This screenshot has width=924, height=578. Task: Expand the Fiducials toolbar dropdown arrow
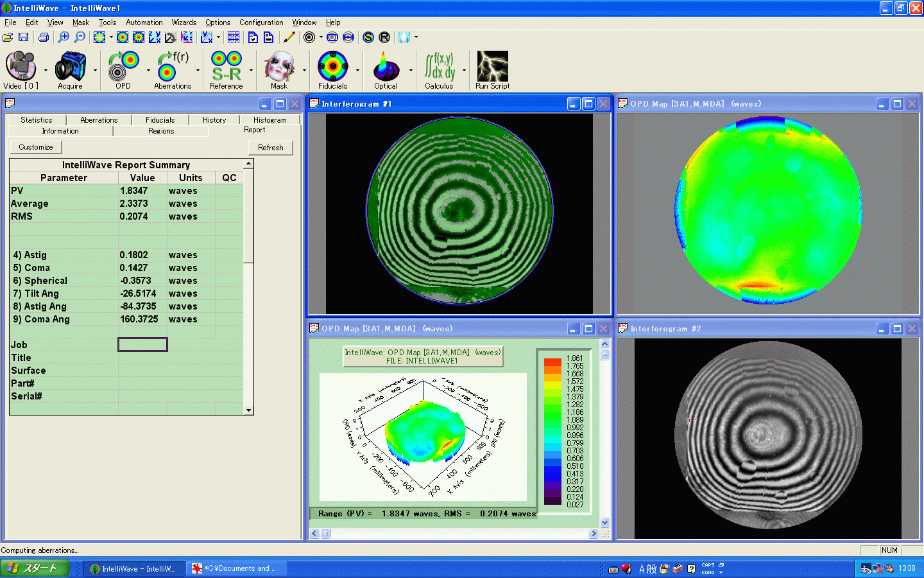pyautogui.click(x=357, y=70)
